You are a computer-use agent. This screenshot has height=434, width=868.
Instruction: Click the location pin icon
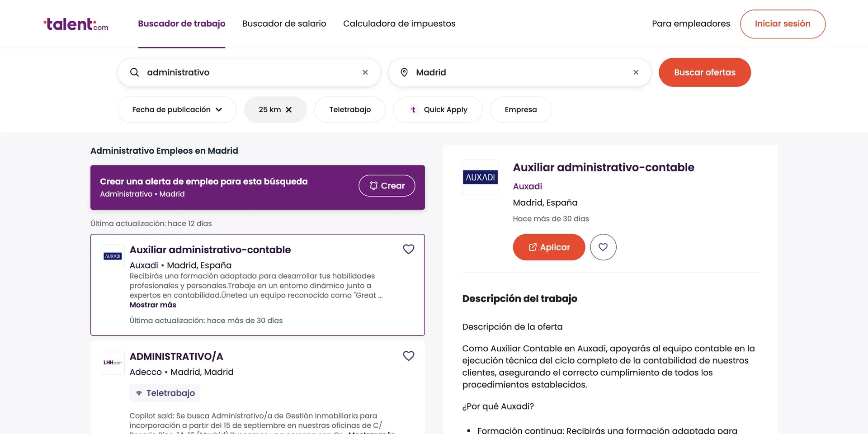pos(404,72)
